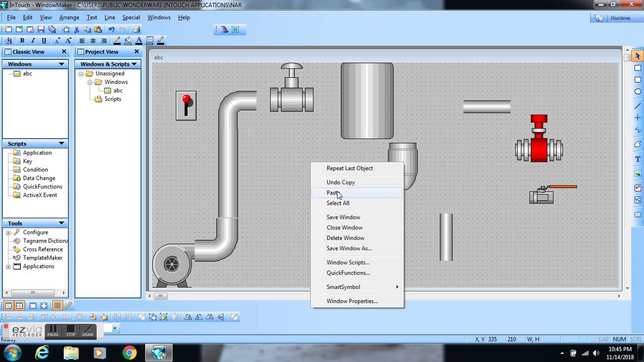
Task: Open the Wizards hat icon
Action: pyautogui.click(x=224, y=30)
